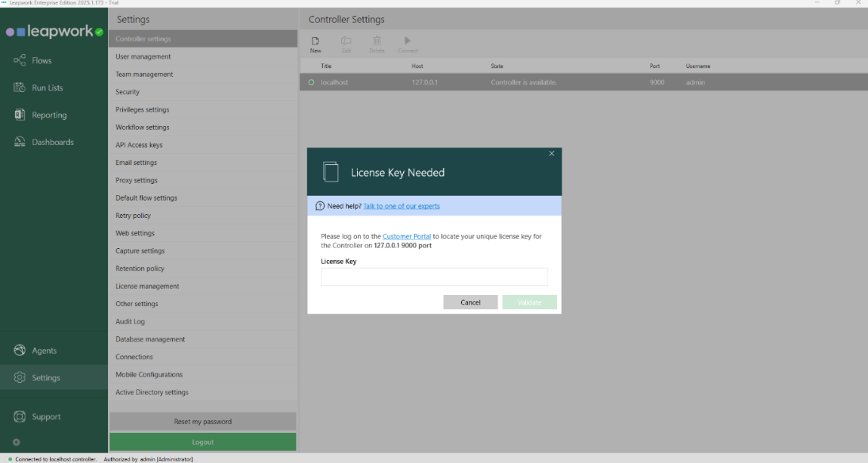
Task: Open User management settings
Action: tap(202, 57)
